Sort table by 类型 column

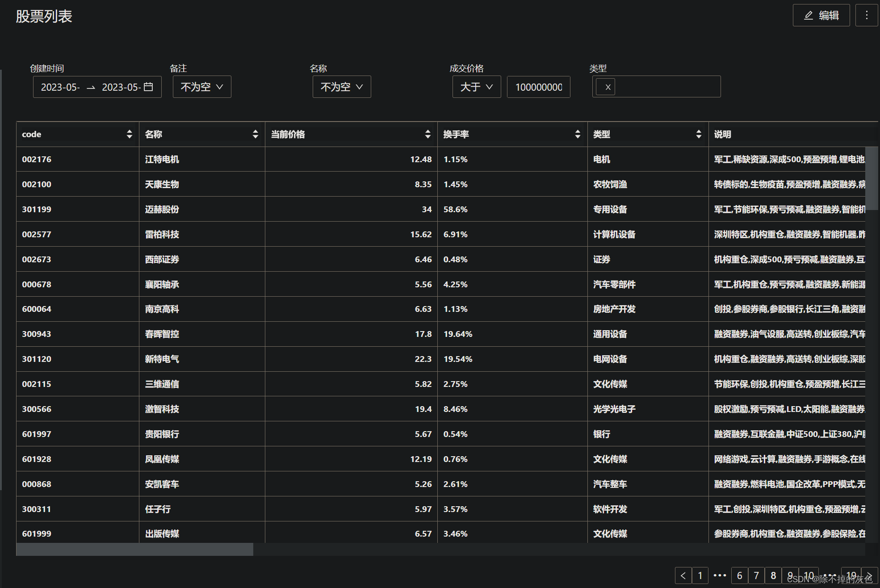point(698,134)
